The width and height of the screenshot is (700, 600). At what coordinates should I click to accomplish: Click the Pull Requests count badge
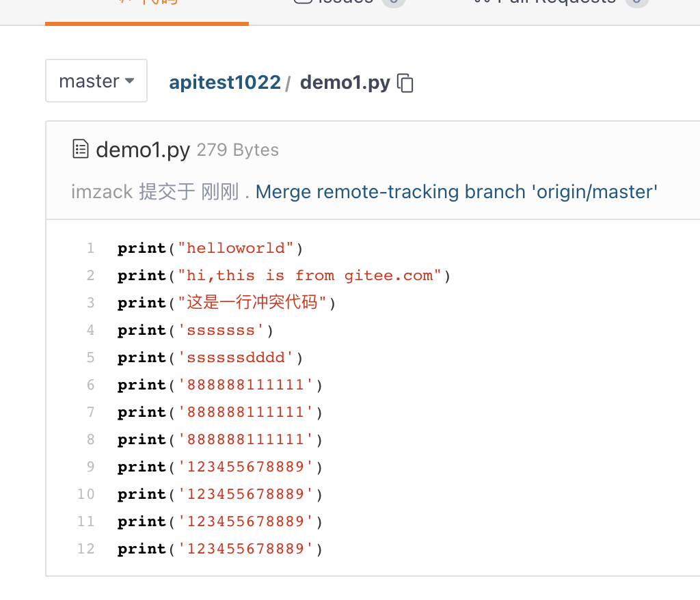pyautogui.click(x=636, y=2)
